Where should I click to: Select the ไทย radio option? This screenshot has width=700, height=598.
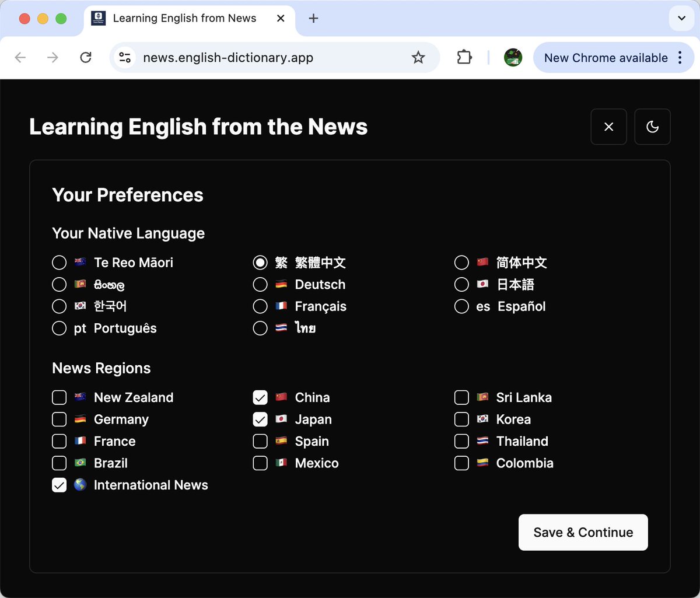coord(260,328)
